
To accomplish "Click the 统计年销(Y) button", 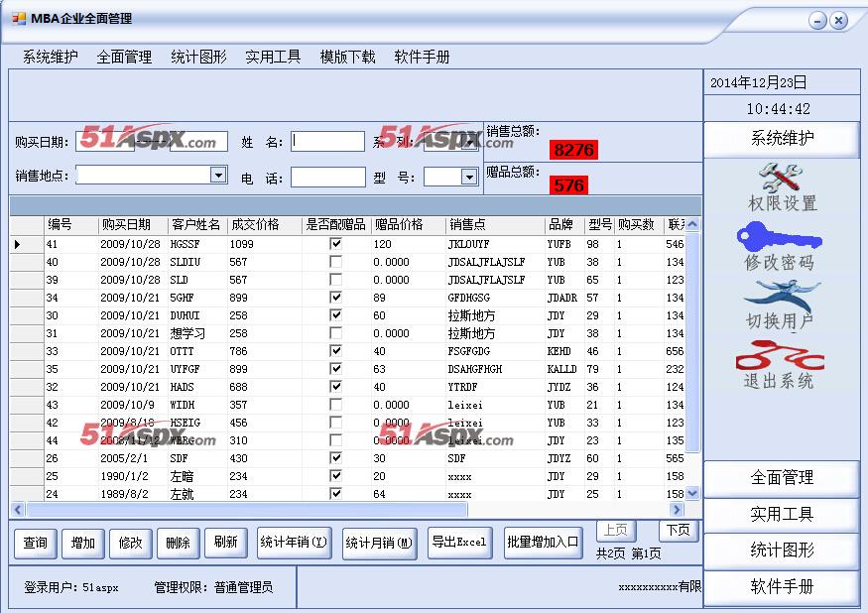I will [x=294, y=543].
